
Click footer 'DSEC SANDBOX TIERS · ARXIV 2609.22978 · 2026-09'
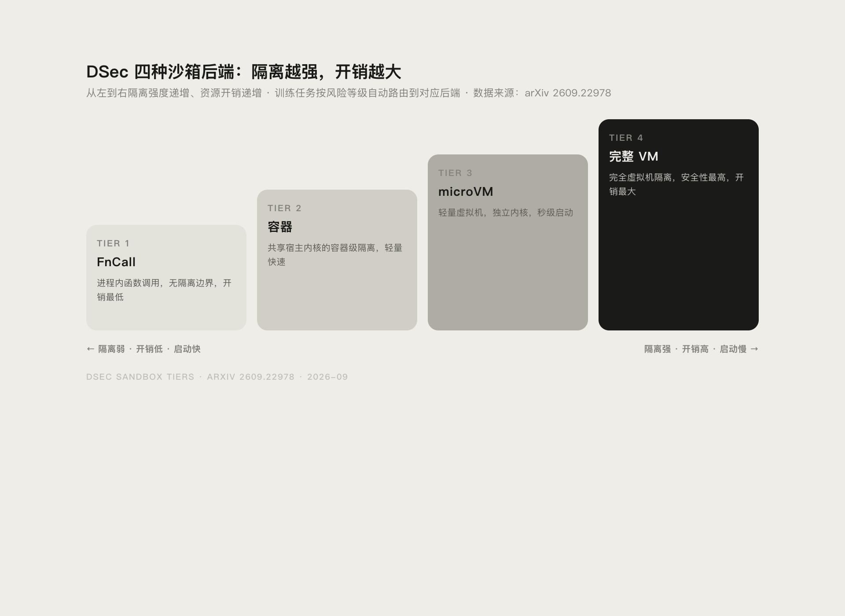click(x=217, y=377)
